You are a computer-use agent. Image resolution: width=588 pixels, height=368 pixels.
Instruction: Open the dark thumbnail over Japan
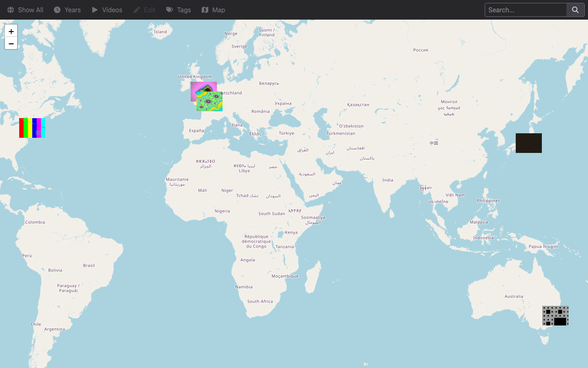tap(529, 143)
